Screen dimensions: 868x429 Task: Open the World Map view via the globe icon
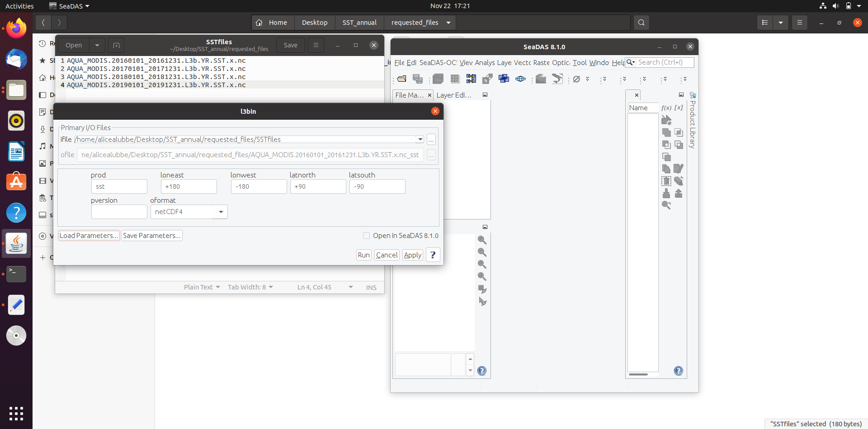(x=520, y=79)
